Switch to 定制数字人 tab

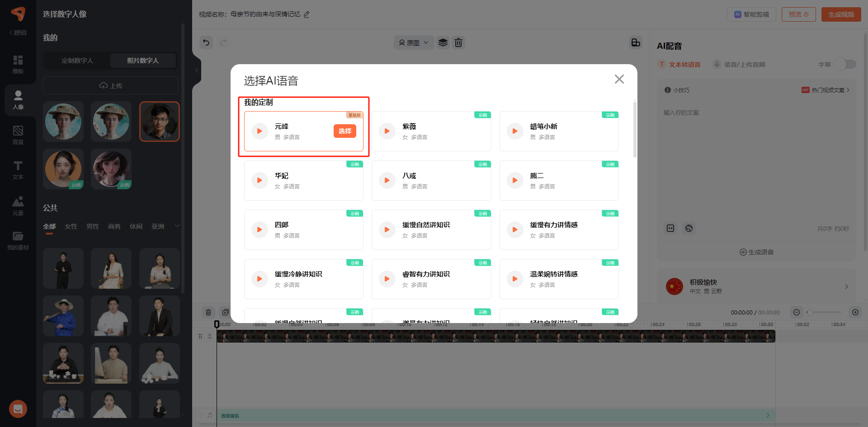pyautogui.click(x=77, y=61)
